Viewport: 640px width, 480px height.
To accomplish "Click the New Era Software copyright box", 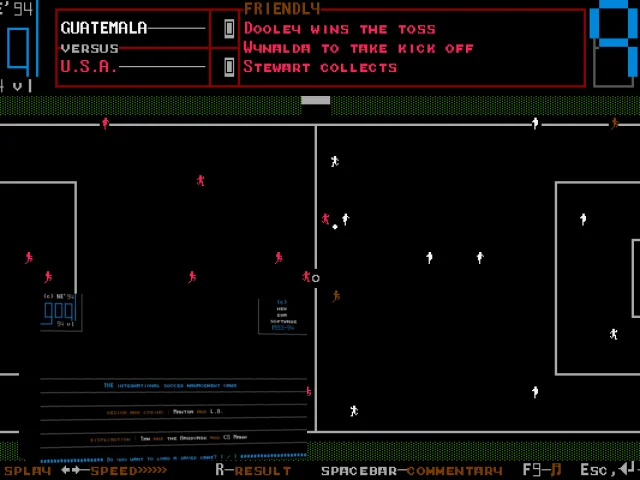I will 282,316.
